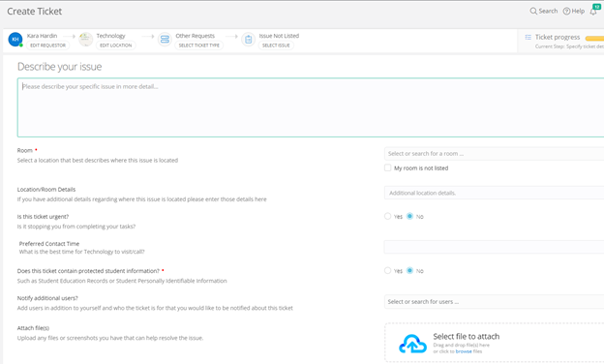Click the Select file to attach drop zone
Screen dimensions: 604x364
point(494,343)
